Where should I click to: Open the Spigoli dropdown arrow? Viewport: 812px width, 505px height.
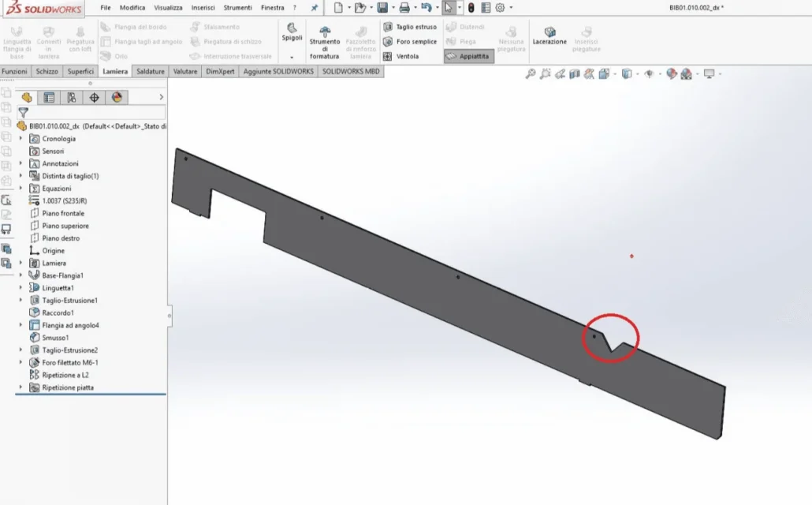[292, 57]
